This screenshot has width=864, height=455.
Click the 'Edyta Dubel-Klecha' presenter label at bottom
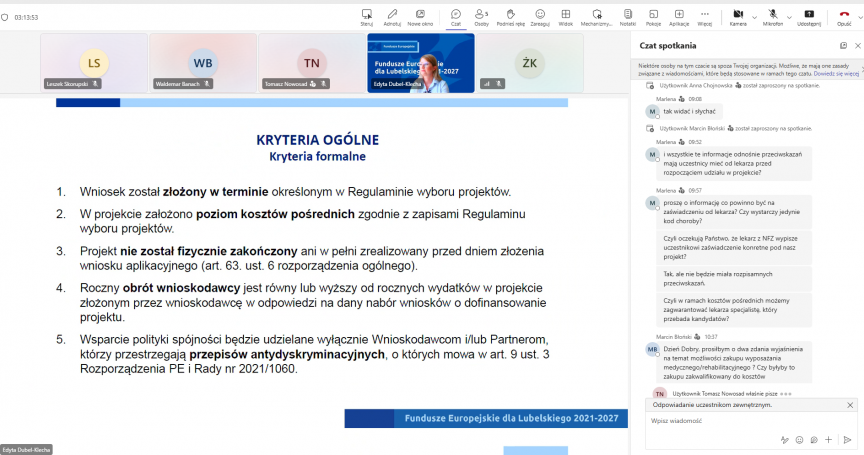point(26,449)
